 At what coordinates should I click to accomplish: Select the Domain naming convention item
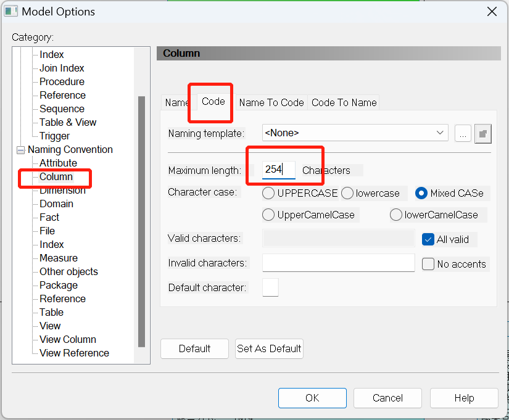pos(56,204)
